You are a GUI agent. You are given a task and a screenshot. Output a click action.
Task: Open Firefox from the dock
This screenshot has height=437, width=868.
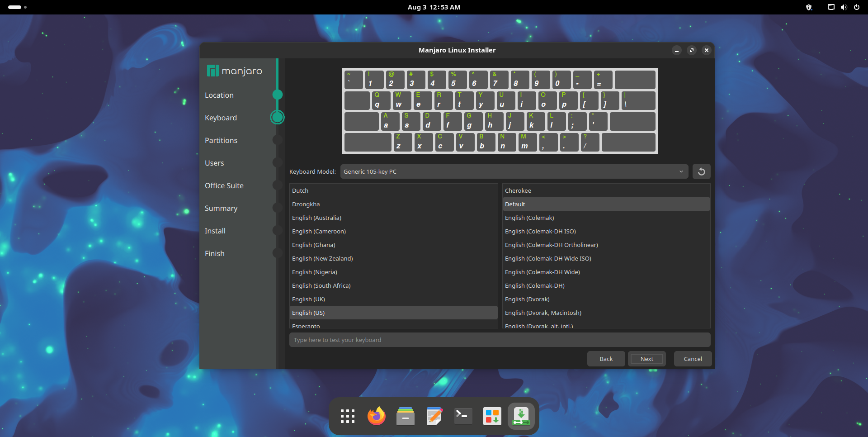click(x=376, y=416)
